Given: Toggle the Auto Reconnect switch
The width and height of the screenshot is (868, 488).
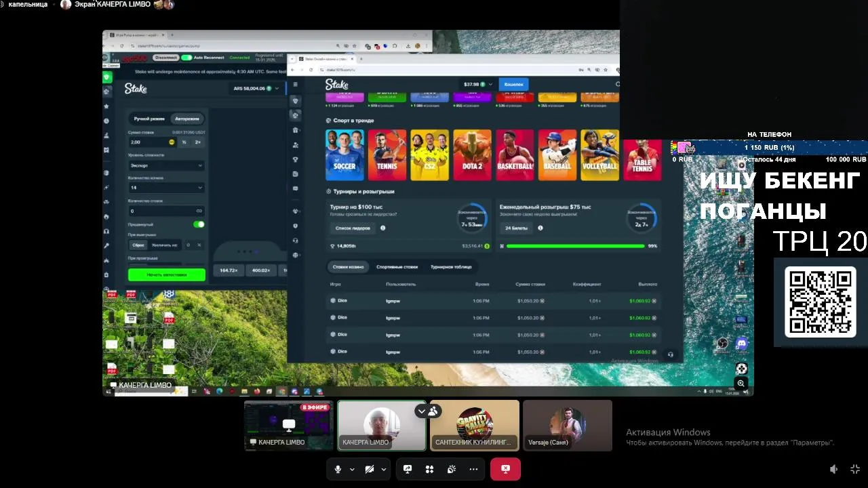Looking at the screenshot, I should [x=186, y=58].
